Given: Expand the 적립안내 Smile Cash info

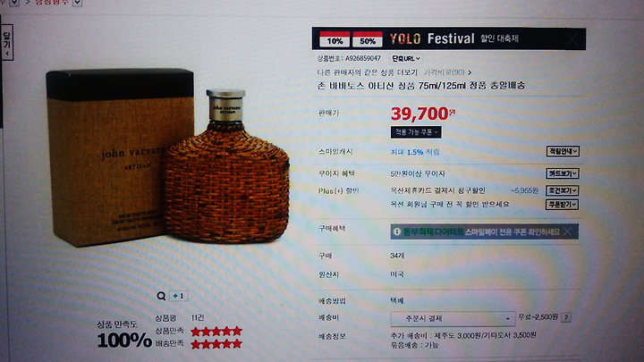Looking at the screenshot, I should click(x=563, y=151).
